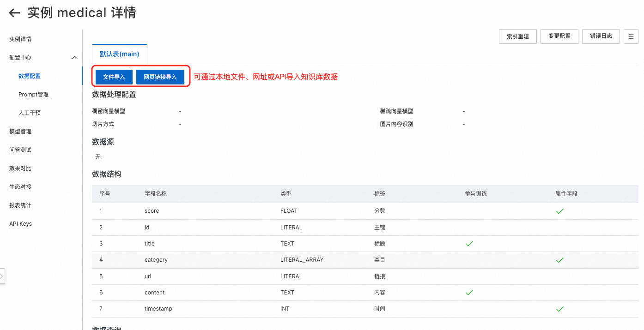Open 实例详情 in the sidebar
The height and width of the screenshot is (330, 644).
coord(20,39)
